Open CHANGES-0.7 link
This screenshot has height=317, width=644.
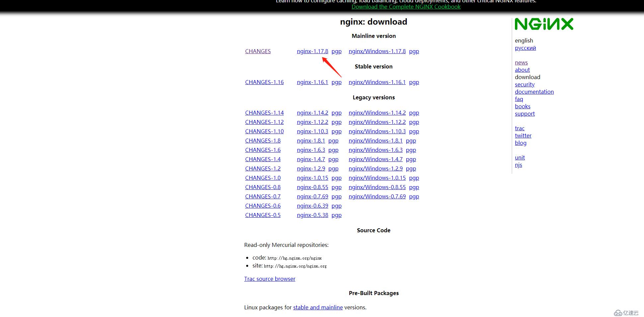coord(263,196)
